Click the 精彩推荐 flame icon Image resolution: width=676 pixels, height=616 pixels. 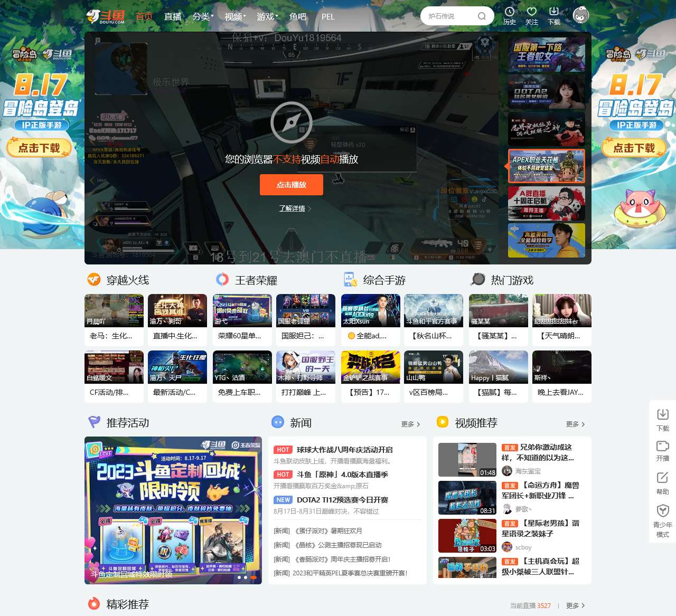(94, 603)
